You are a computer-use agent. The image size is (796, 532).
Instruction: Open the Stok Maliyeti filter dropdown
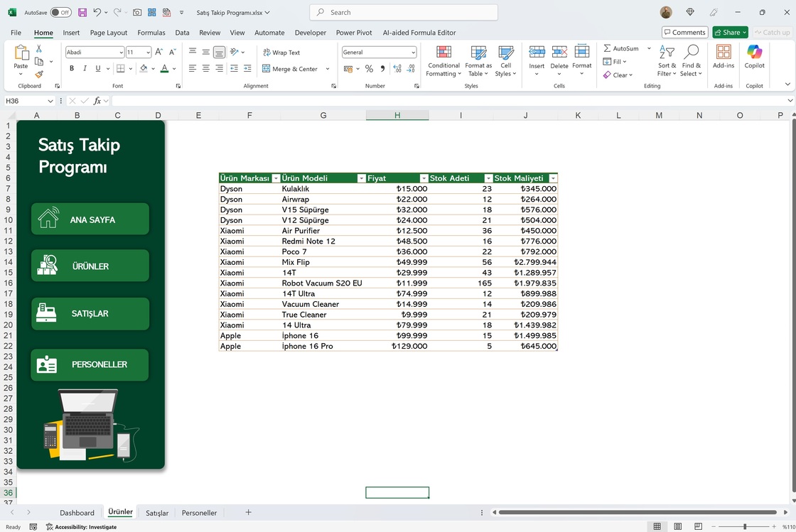553,178
